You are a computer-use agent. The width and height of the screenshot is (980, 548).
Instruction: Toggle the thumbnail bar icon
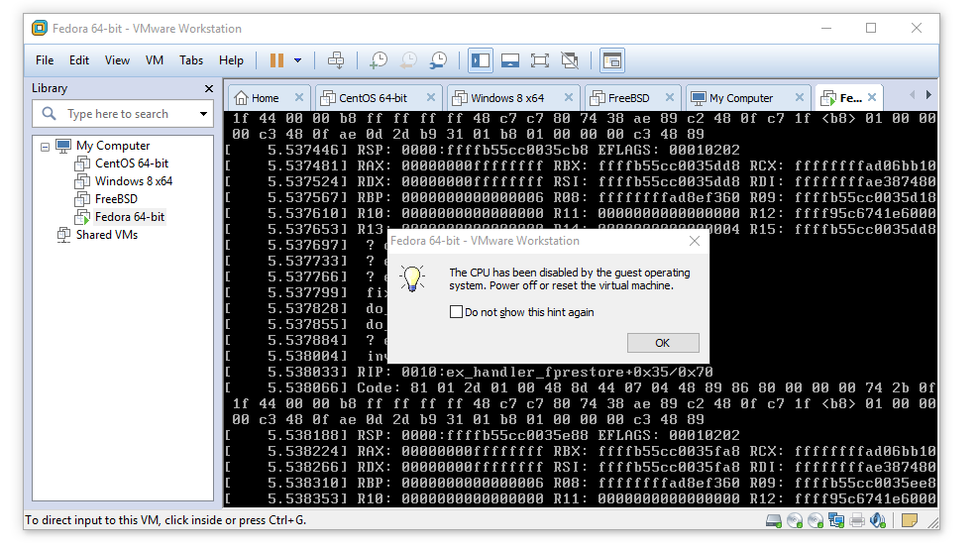[510, 60]
